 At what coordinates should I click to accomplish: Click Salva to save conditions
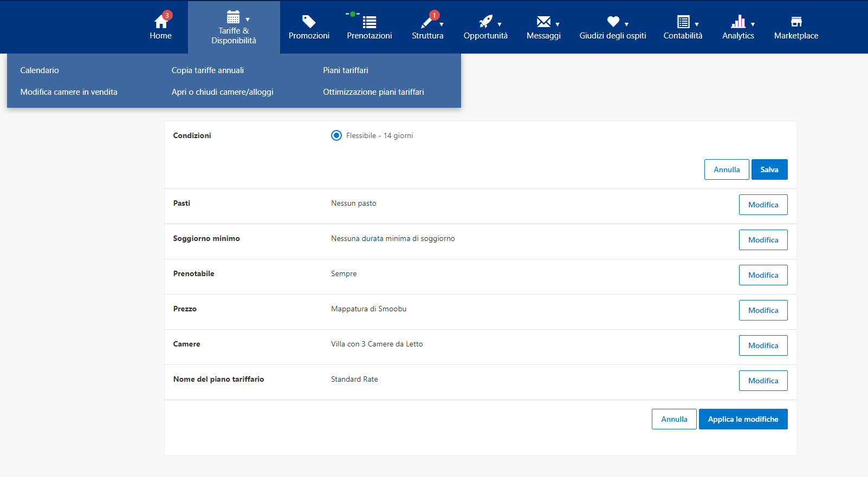tap(769, 169)
